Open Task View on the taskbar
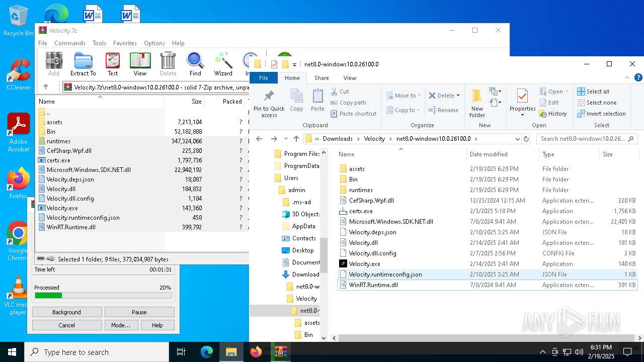Viewport: 644px width, 362px height. pos(182,352)
